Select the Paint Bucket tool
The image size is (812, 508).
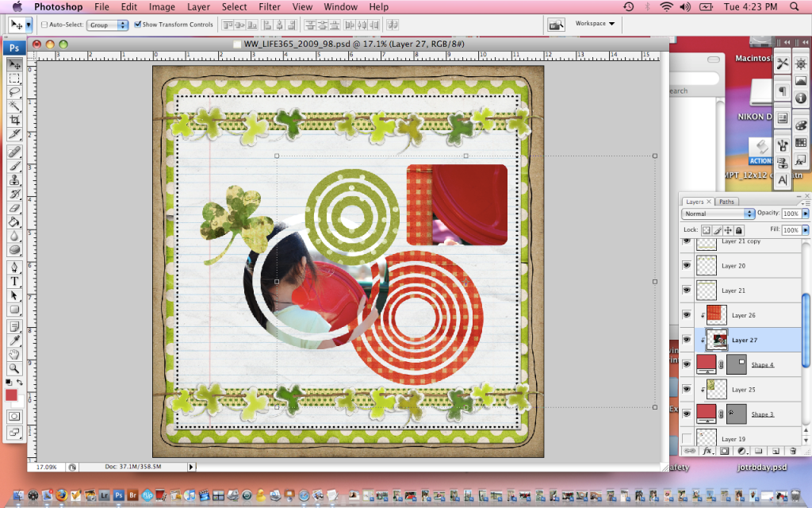point(14,222)
